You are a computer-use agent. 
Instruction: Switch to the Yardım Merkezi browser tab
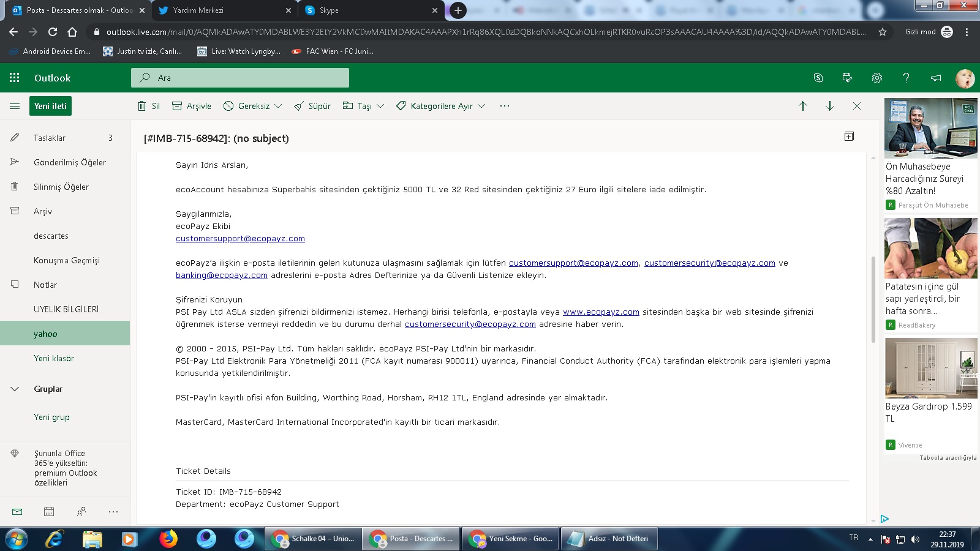pos(221,10)
